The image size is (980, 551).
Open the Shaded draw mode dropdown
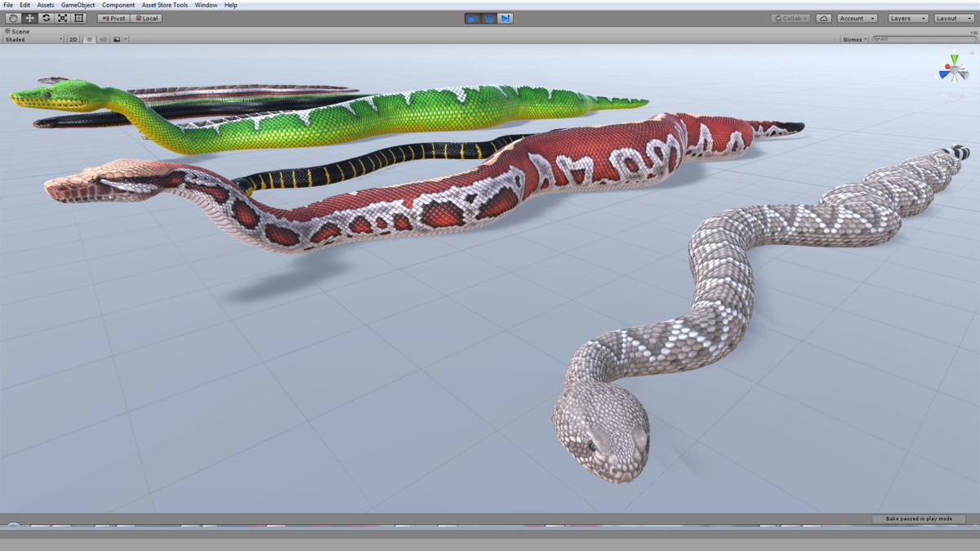33,38
